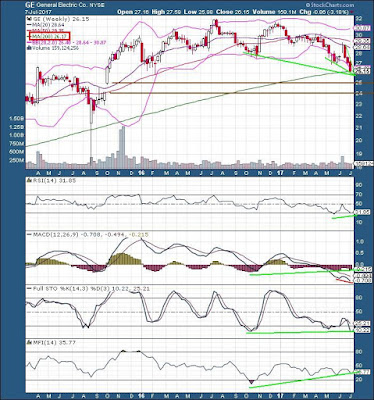Click the GE ticker symbol in the title
Image resolution: width=374 pixels, height=400 pixels.
click(x=29, y=6)
